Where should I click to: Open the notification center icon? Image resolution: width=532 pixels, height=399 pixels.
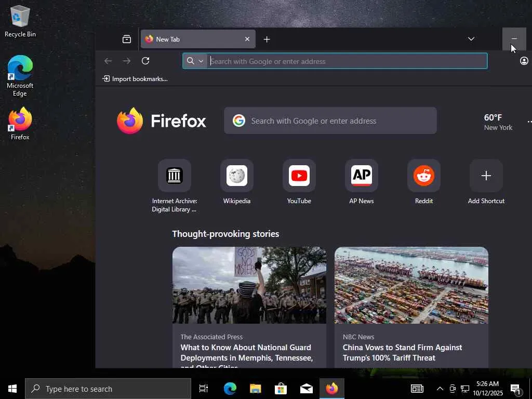click(x=516, y=389)
